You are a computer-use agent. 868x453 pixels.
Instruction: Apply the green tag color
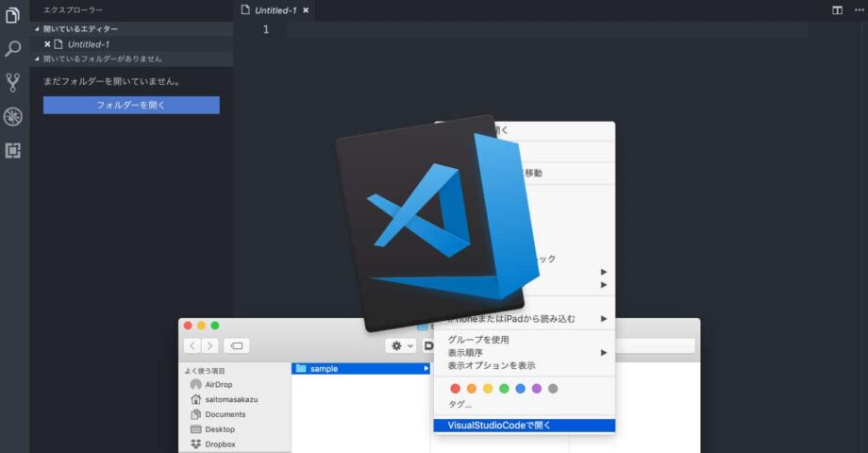click(x=504, y=389)
